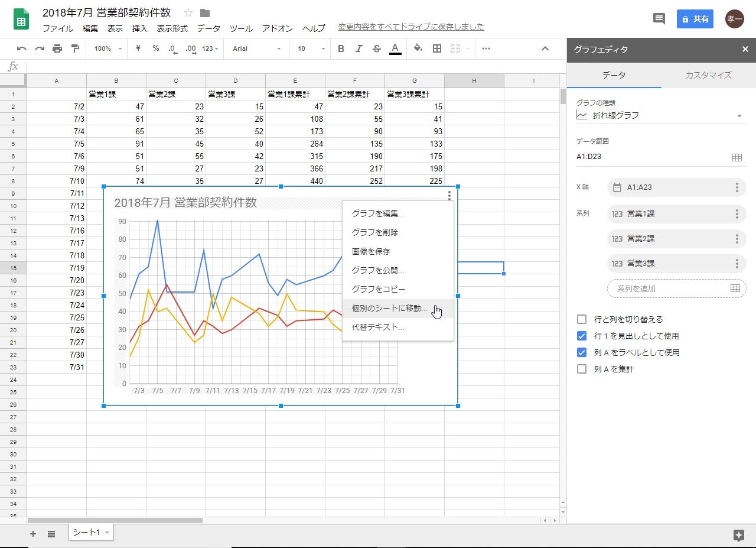Image resolution: width=756 pixels, height=548 pixels.
Task: Choose グラフをコピー from context menu
Action: click(398, 289)
